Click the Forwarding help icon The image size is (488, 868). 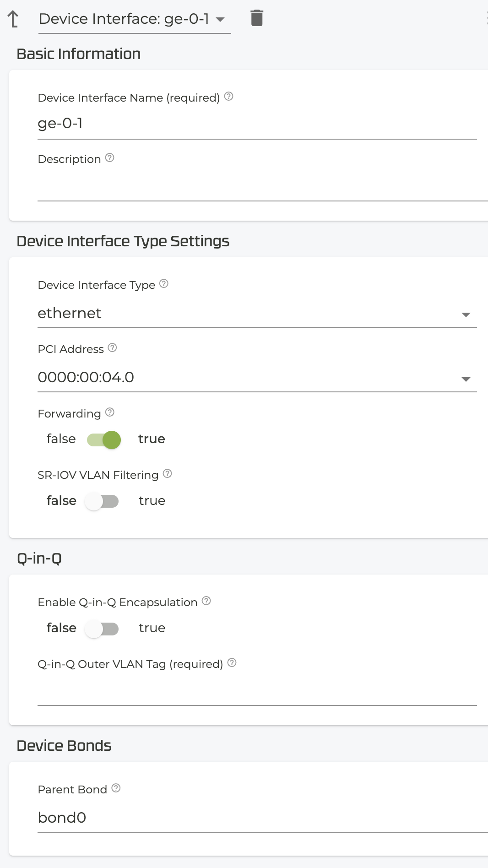110,412
